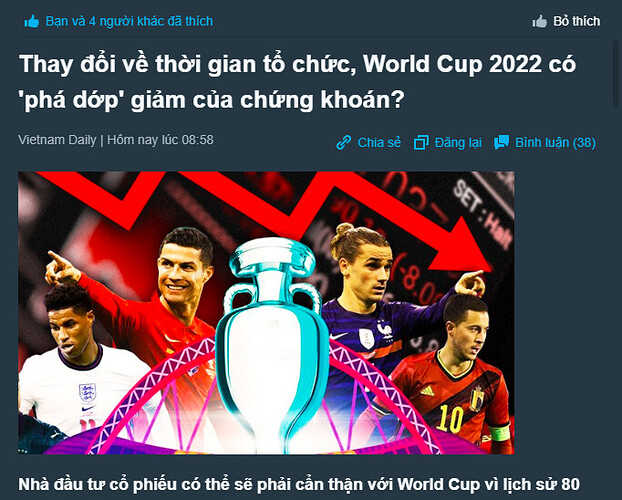Click the comment bubbles icon
Image resolution: width=622 pixels, height=500 pixels.
click(501, 142)
